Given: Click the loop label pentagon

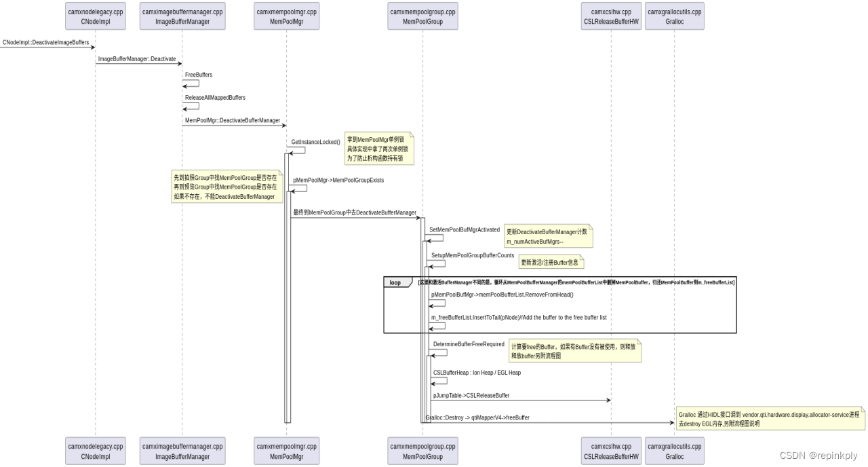Looking at the screenshot, I should [395, 282].
